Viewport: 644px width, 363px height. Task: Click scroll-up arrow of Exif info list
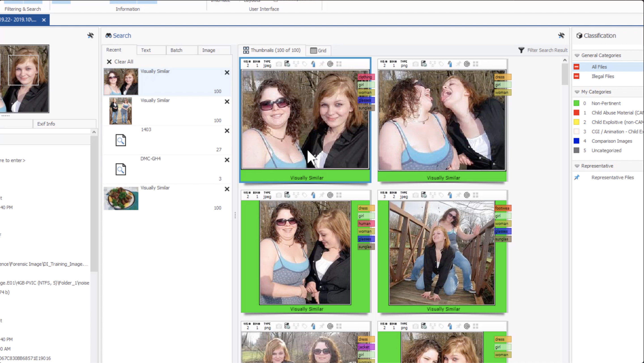coord(94,132)
